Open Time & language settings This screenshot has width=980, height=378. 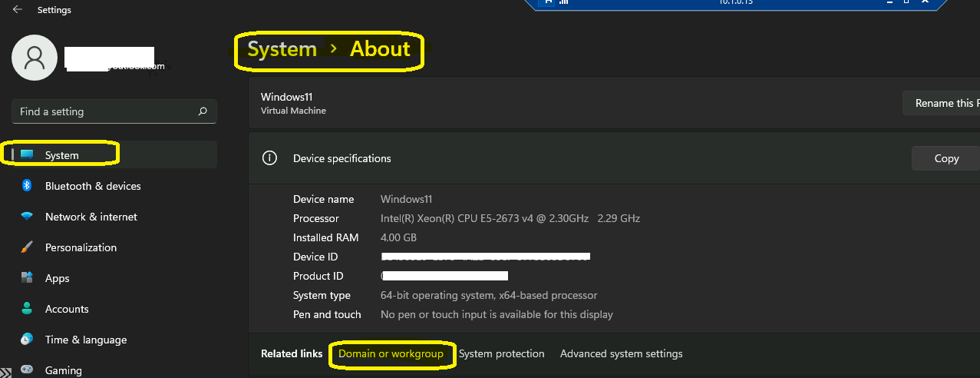pos(86,340)
